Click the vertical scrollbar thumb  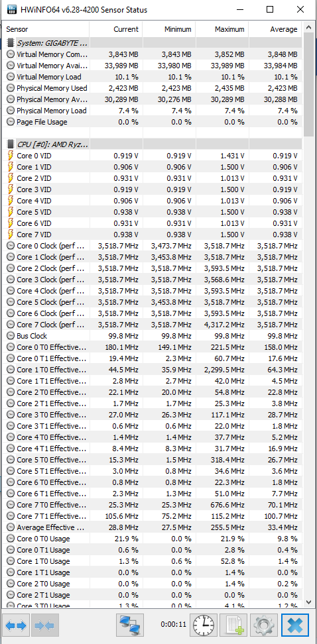click(x=308, y=85)
